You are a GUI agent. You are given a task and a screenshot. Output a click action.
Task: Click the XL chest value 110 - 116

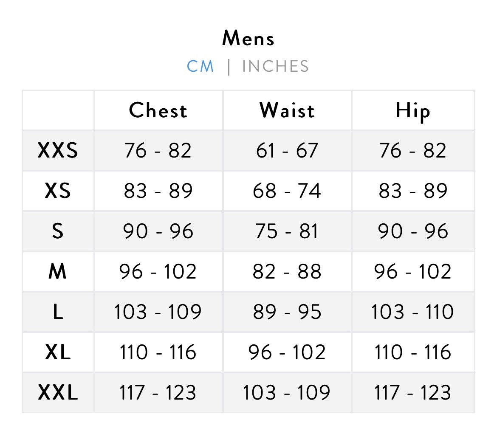click(x=158, y=352)
